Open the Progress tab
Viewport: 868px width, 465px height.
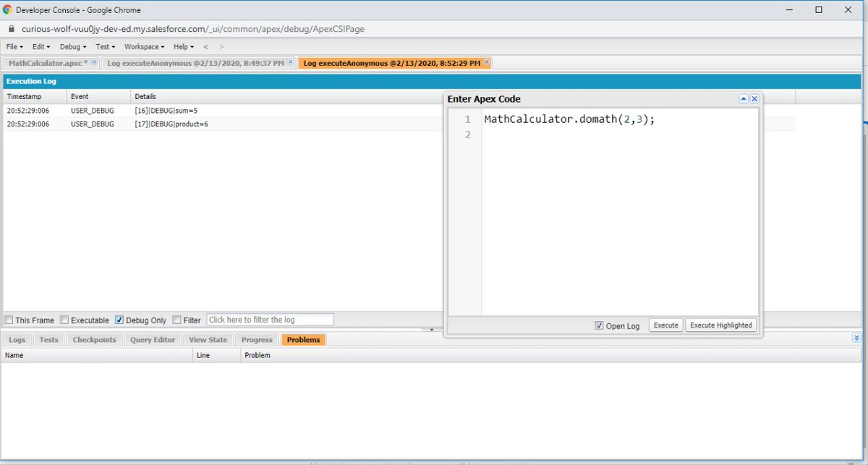pos(257,340)
